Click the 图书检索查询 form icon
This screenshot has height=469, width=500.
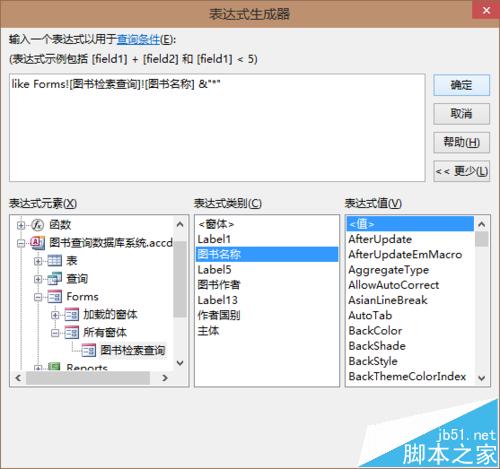[89, 350]
